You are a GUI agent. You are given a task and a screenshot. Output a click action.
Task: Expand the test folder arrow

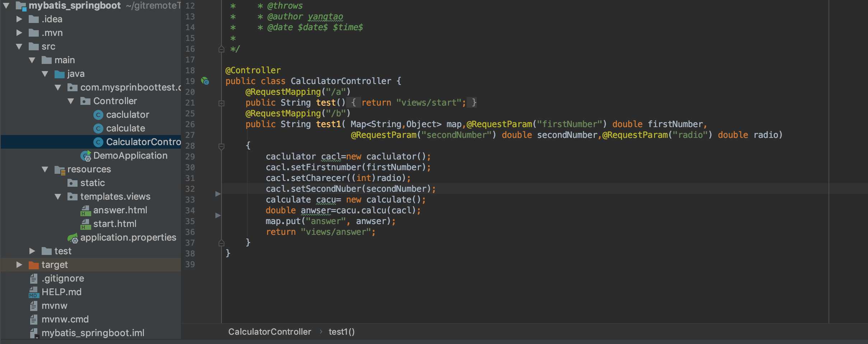coord(32,251)
